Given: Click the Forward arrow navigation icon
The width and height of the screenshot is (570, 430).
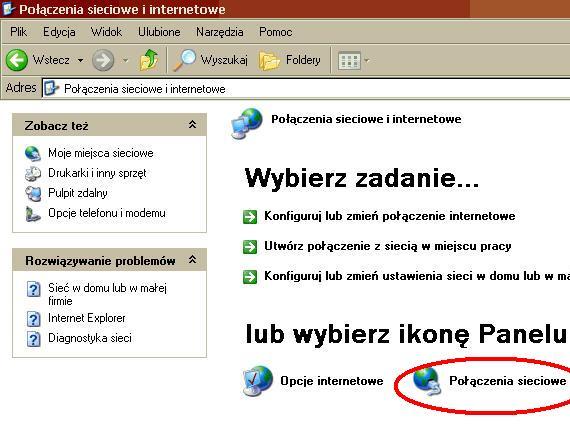Looking at the screenshot, I should (103, 60).
